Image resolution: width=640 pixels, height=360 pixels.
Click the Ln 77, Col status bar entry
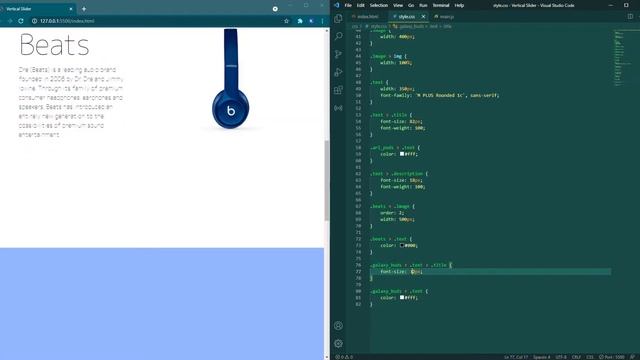coord(516,357)
